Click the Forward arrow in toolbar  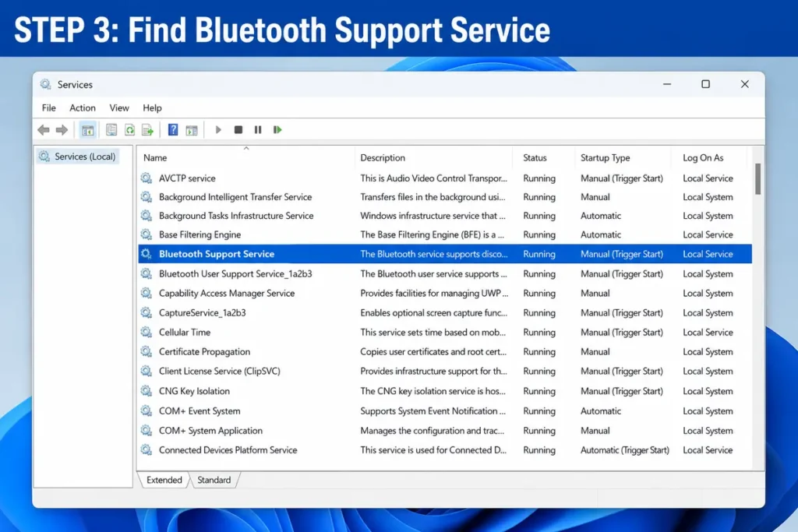(x=62, y=130)
